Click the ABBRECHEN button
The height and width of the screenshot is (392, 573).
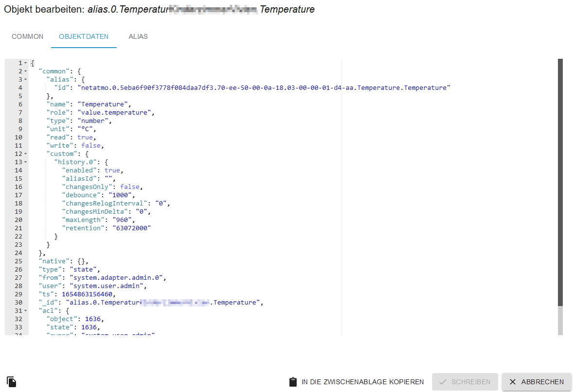coord(537,382)
